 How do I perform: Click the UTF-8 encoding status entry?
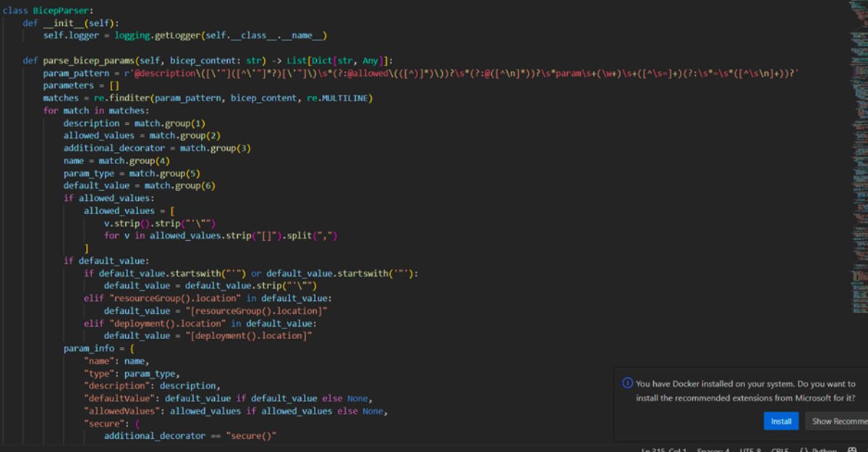pyautogui.click(x=751, y=449)
